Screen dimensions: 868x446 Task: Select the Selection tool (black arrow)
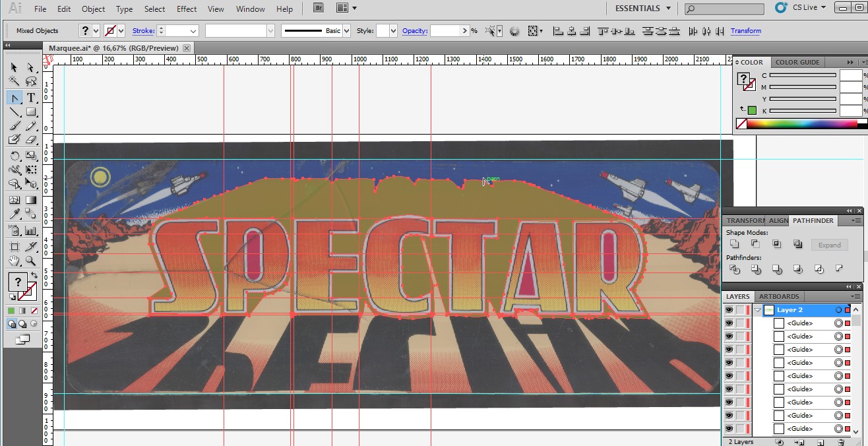[x=14, y=67]
